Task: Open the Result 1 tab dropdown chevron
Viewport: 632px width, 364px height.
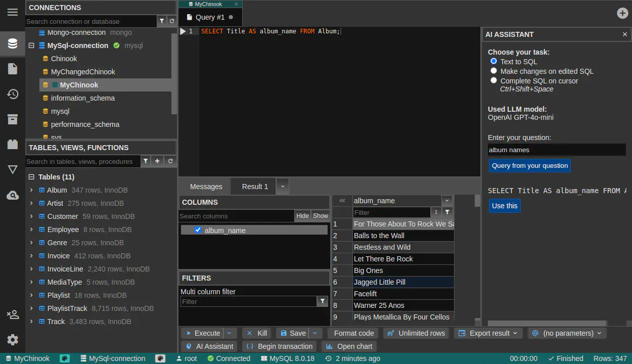Action: click(283, 186)
